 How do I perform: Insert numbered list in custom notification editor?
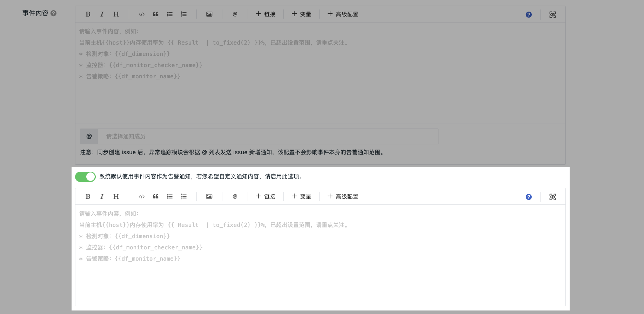click(184, 197)
